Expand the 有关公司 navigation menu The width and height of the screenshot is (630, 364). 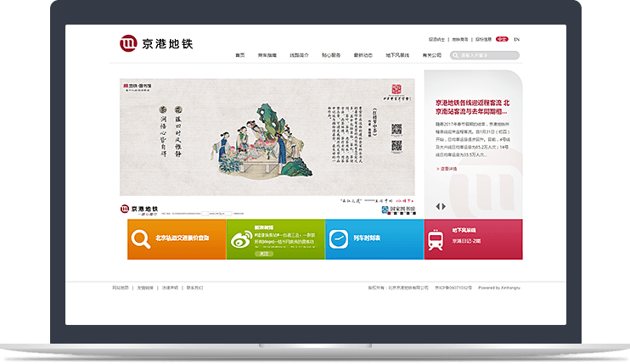(x=431, y=55)
